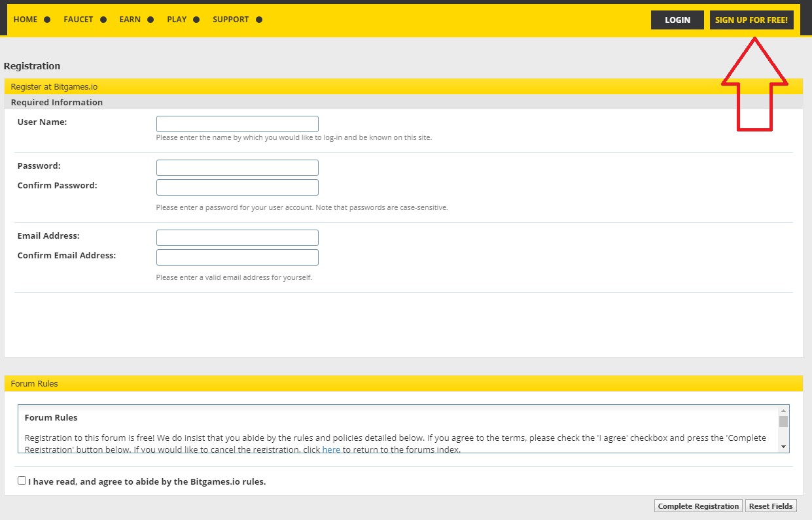Follow the 'here' link in Forum Rules
The height and width of the screenshot is (520, 812).
tap(331, 450)
